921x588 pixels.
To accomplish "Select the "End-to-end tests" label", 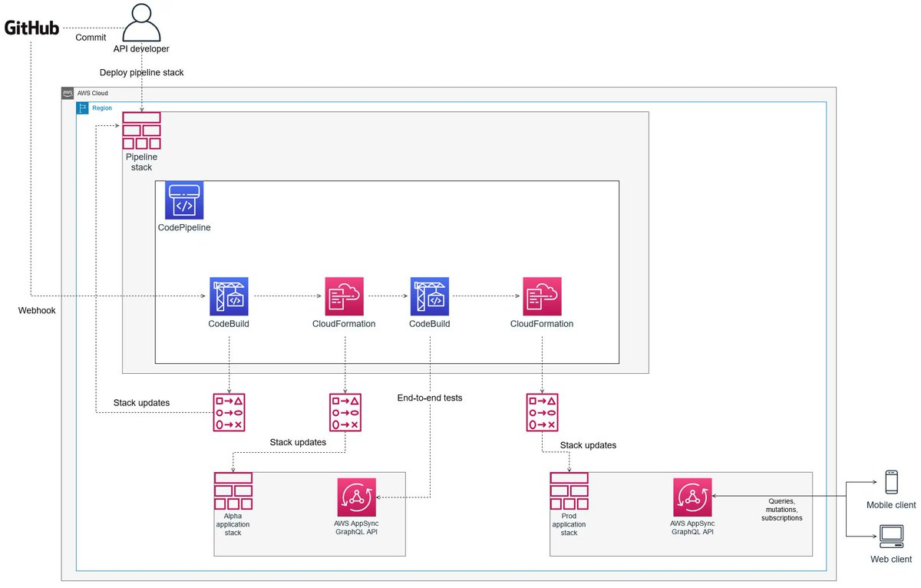I will tap(430, 398).
